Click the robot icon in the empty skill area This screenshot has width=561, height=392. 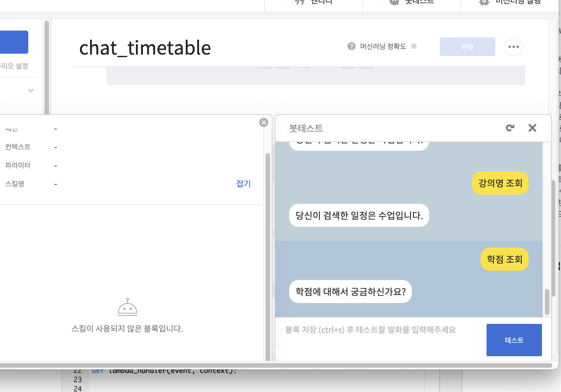[x=127, y=307]
